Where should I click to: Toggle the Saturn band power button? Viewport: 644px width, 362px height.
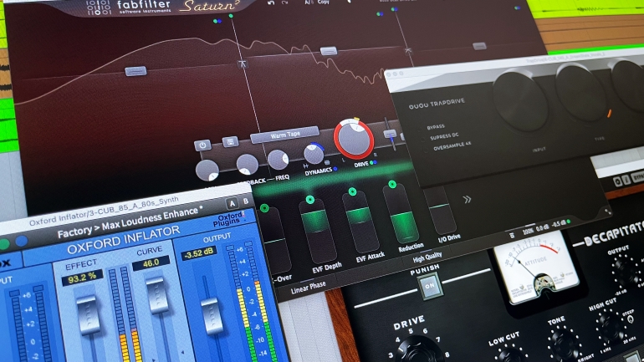pyautogui.click(x=202, y=145)
